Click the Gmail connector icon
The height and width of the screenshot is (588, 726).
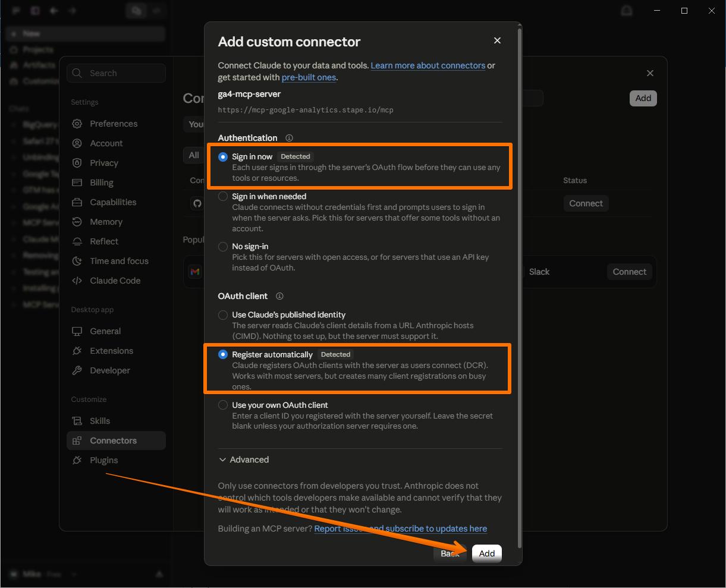coord(195,272)
